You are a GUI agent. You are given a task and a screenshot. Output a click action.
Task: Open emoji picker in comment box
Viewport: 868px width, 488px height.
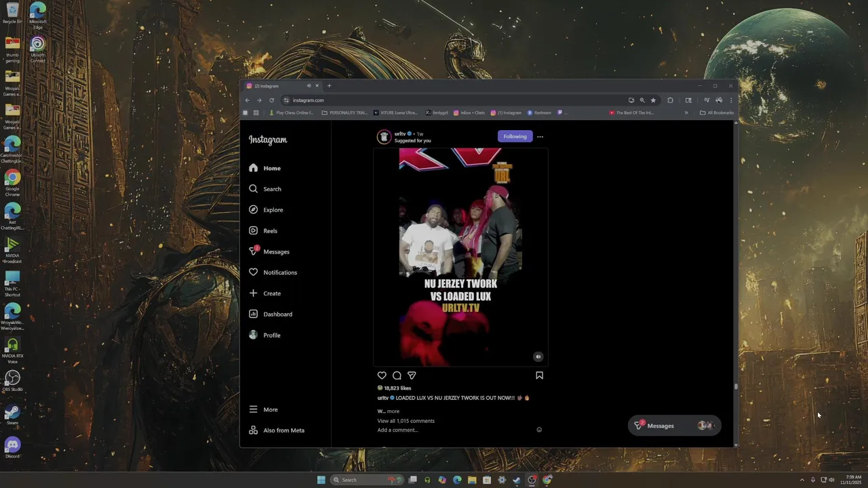point(539,430)
